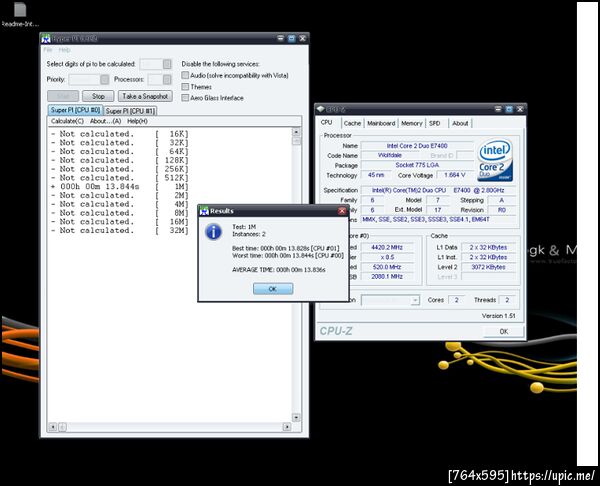Open the Help menu in Super PI
The width and height of the screenshot is (600, 486).
point(64,50)
